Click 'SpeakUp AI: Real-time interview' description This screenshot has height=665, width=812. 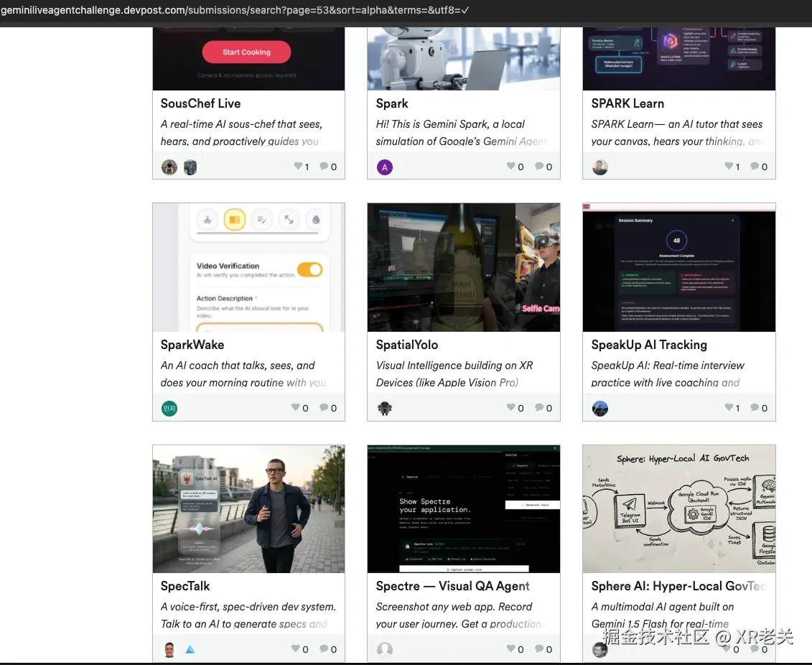(x=668, y=366)
